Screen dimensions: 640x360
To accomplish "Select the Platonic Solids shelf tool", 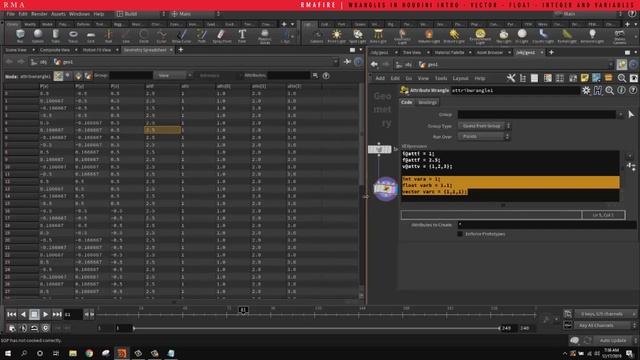I will (264, 36).
